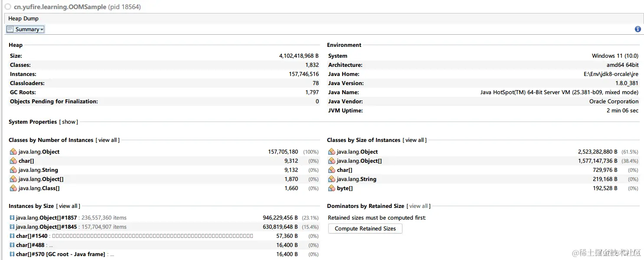The height and width of the screenshot is (260, 644).
Task: Select the Heap Dump tab
Action: [23, 18]
